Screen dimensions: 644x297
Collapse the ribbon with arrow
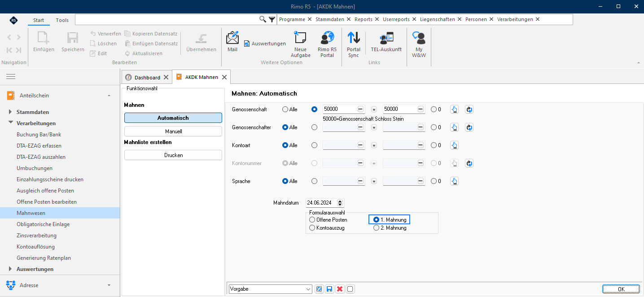point(638,63)
